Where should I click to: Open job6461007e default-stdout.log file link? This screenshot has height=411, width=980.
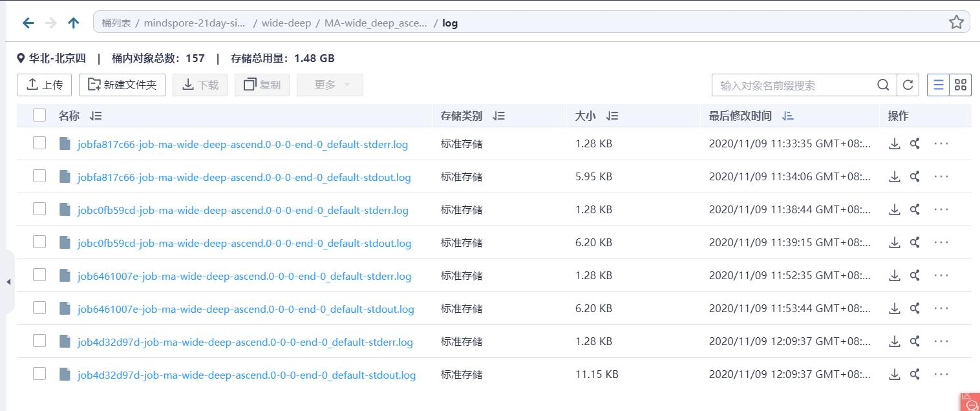[x=246, y=310]
